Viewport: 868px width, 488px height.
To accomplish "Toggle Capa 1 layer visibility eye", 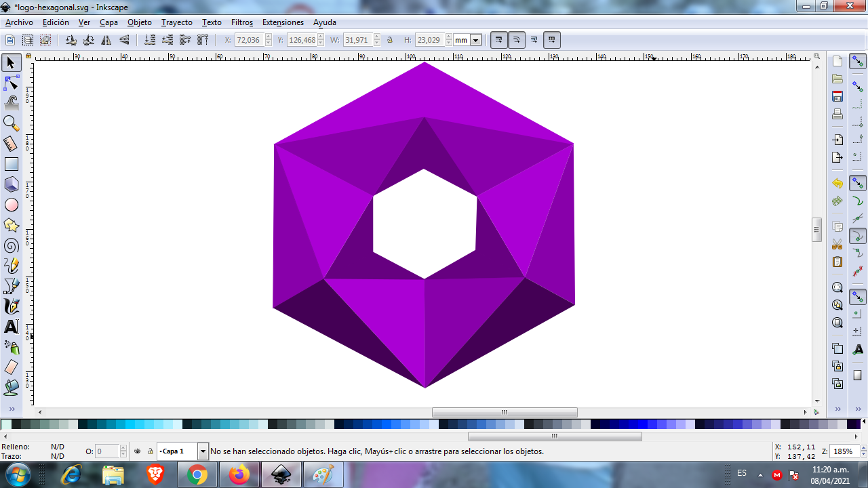I will tap(138, 451).
